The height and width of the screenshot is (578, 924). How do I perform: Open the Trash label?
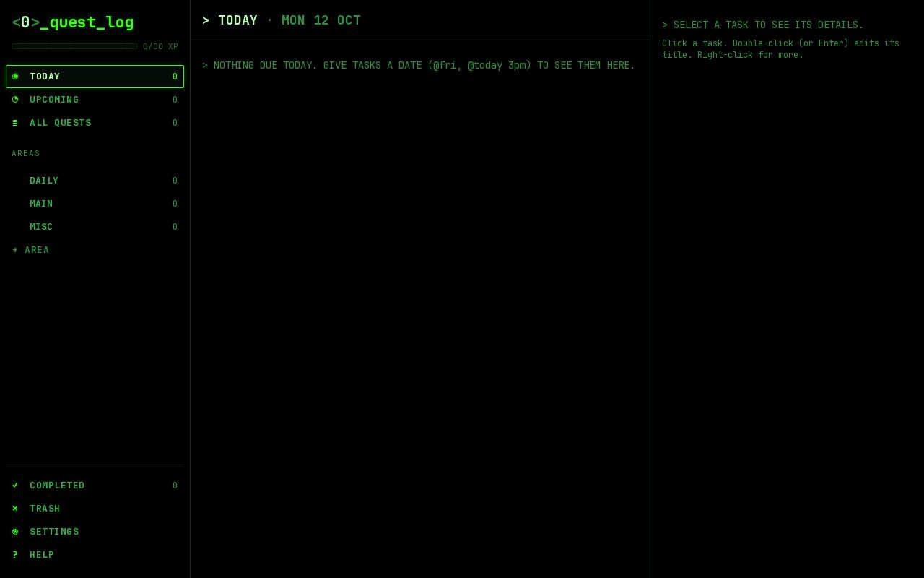tap(45, 509)
